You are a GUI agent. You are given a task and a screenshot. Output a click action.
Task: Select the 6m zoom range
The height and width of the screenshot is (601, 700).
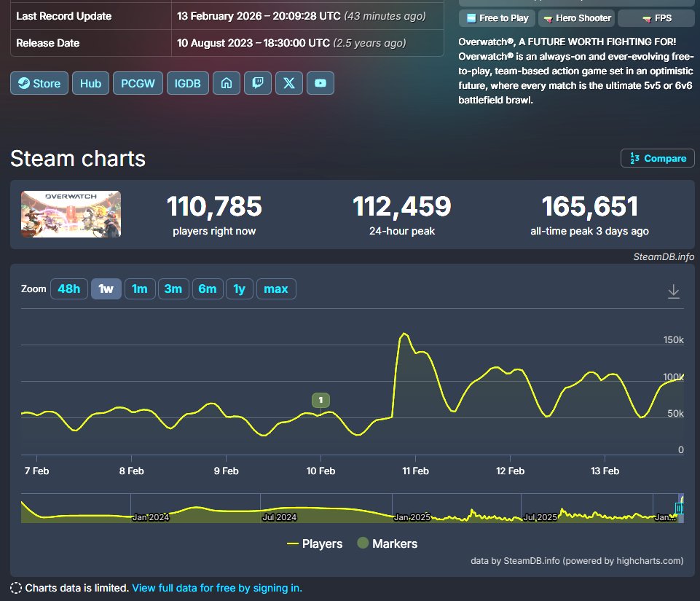(x=208, y=289)
